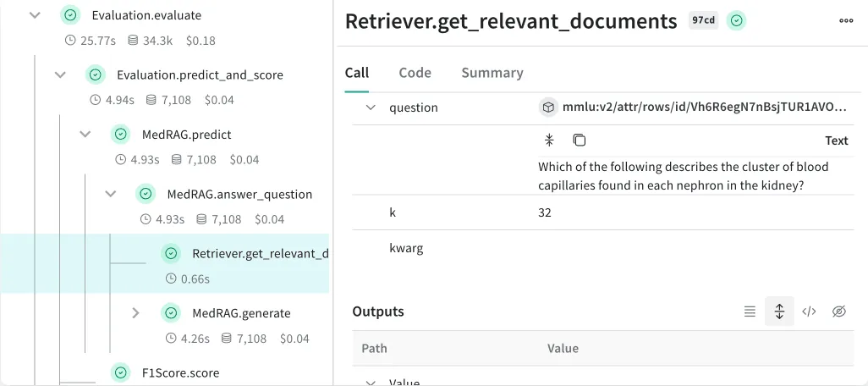Click the 97cd call ID badge

(703, 21)
